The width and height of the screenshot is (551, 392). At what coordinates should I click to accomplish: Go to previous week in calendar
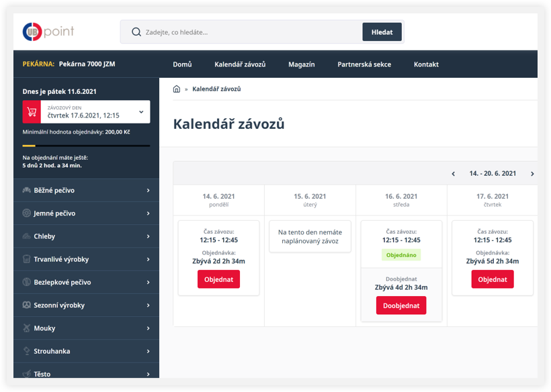[454, 174]
